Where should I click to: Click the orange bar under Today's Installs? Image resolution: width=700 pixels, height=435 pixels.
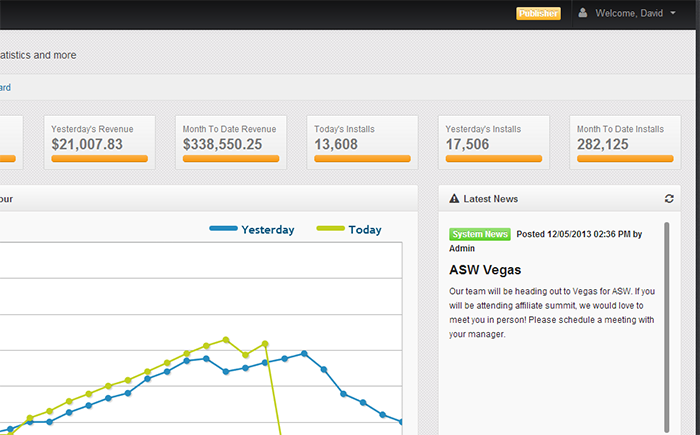point(362,159)
